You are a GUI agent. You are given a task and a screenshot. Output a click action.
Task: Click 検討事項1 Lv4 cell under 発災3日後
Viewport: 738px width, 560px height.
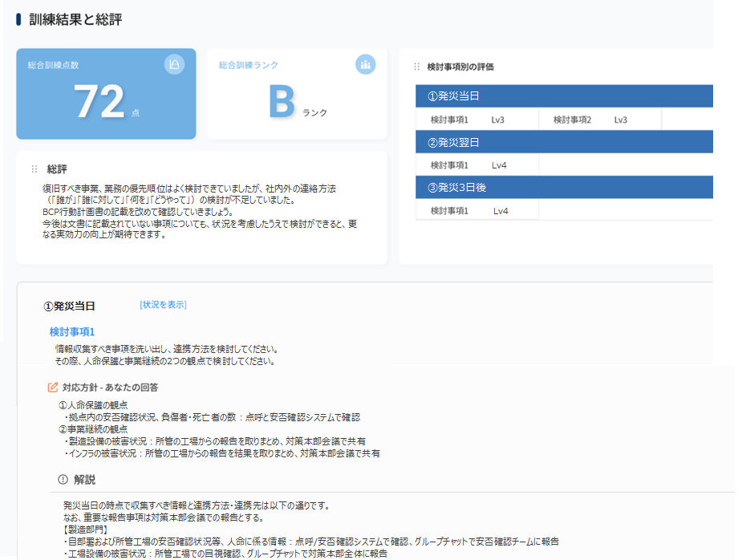[x=477, y=210]
